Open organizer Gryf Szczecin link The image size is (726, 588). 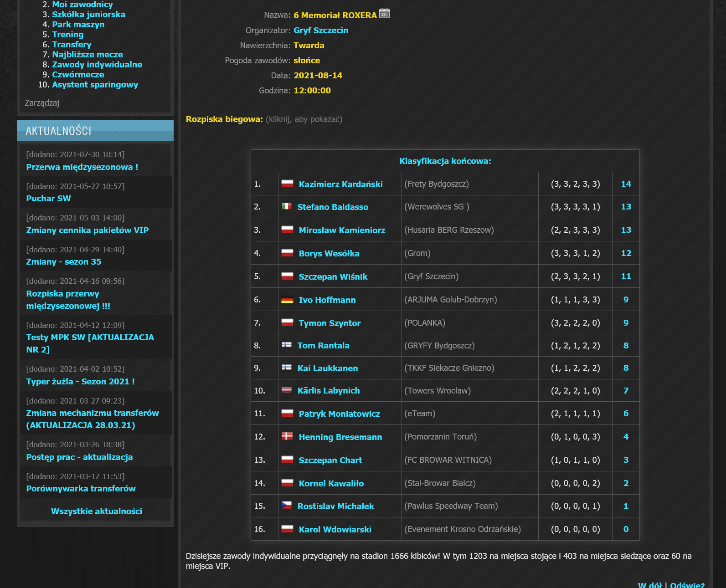pos(321,31)
